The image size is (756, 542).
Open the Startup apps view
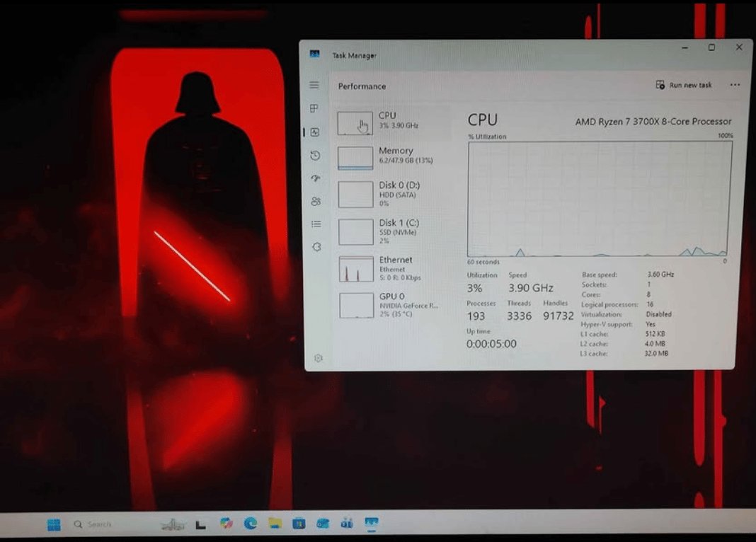pyautogui.click(x=315, y=178)
